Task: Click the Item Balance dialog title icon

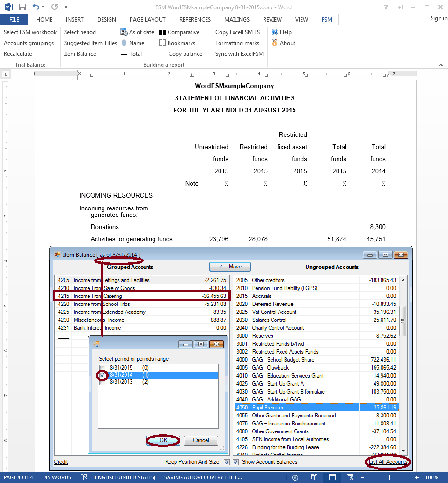Action: (58, 254)
